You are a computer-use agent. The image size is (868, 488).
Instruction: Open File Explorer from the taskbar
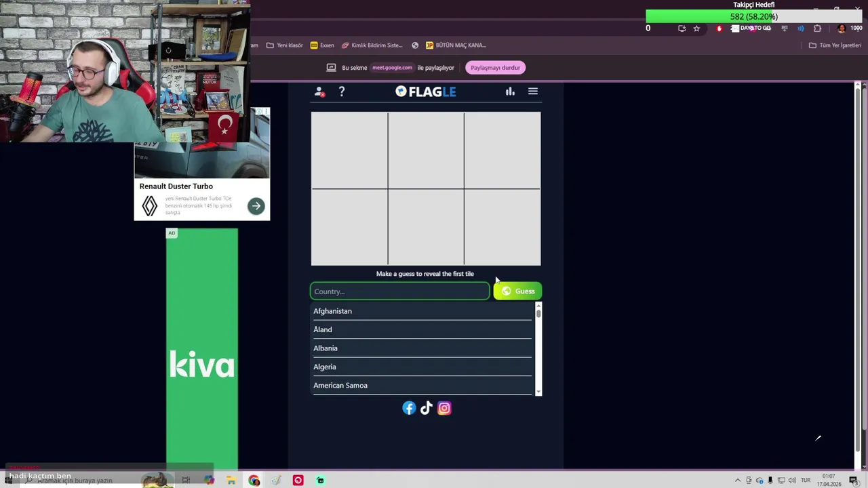click(231, 480)
